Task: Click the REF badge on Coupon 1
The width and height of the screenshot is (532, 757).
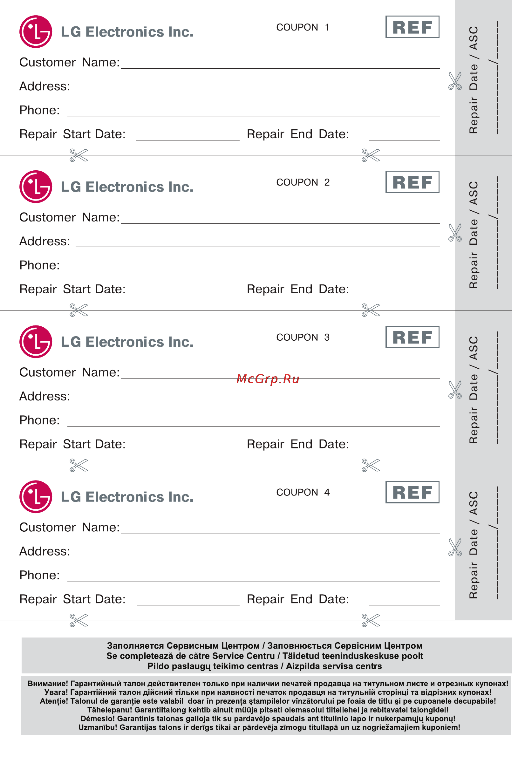Action: [413, 27]
